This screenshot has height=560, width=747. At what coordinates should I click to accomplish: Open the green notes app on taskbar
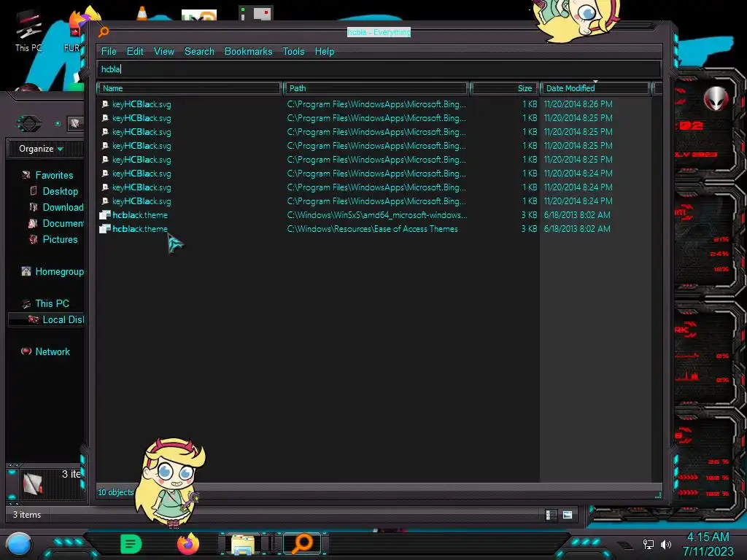(x=131, y=544)
